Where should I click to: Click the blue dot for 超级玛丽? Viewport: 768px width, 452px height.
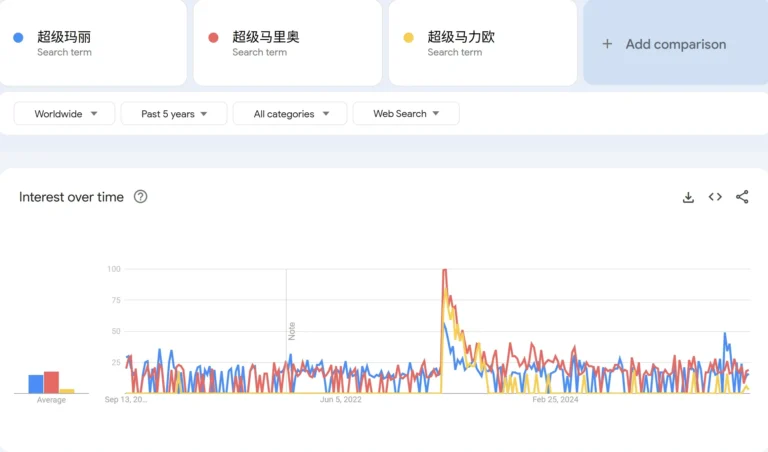18,38
